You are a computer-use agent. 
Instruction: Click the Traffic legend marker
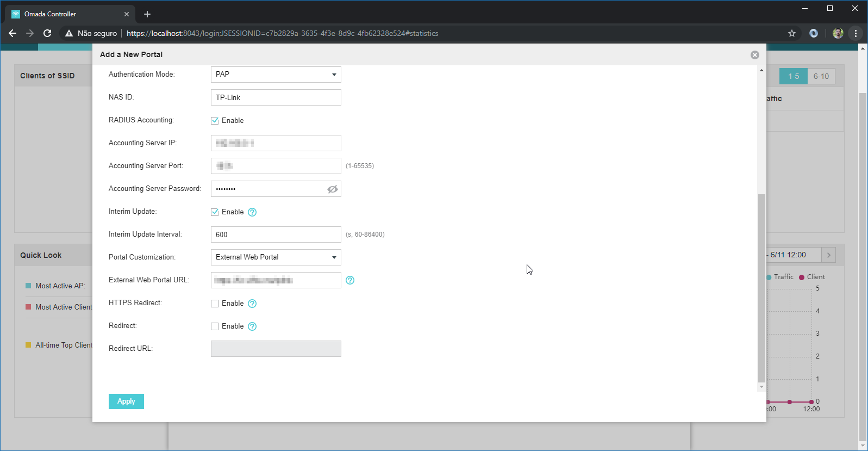[769, 277]
